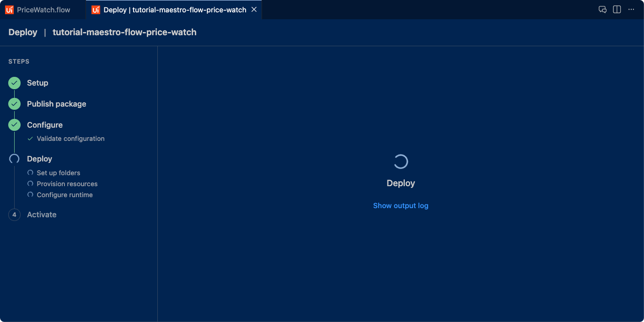
Task: Click the Publish package green checkmark
Action: click(14, 104)
